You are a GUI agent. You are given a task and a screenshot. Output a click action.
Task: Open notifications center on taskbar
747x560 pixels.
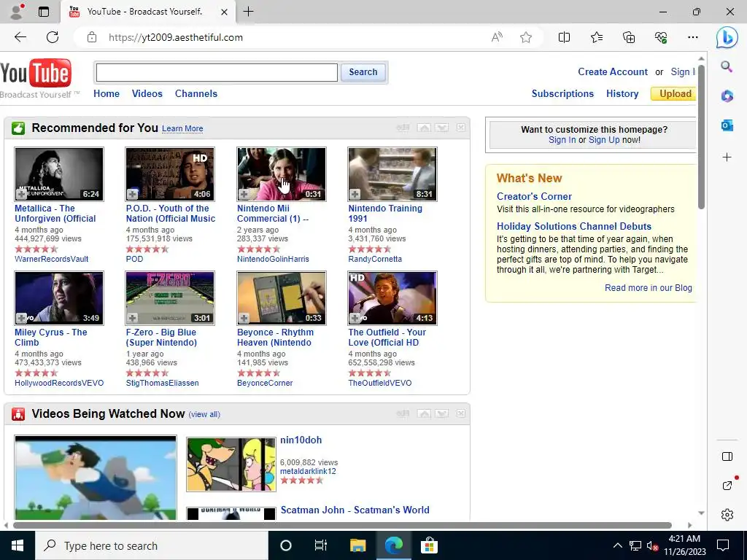tap(723, 545)
